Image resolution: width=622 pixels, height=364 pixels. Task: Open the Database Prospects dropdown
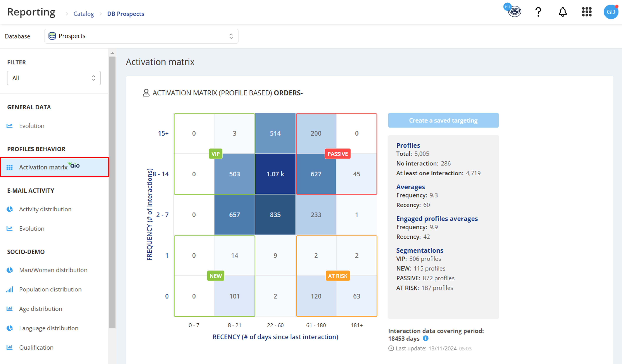coord(141,36)
